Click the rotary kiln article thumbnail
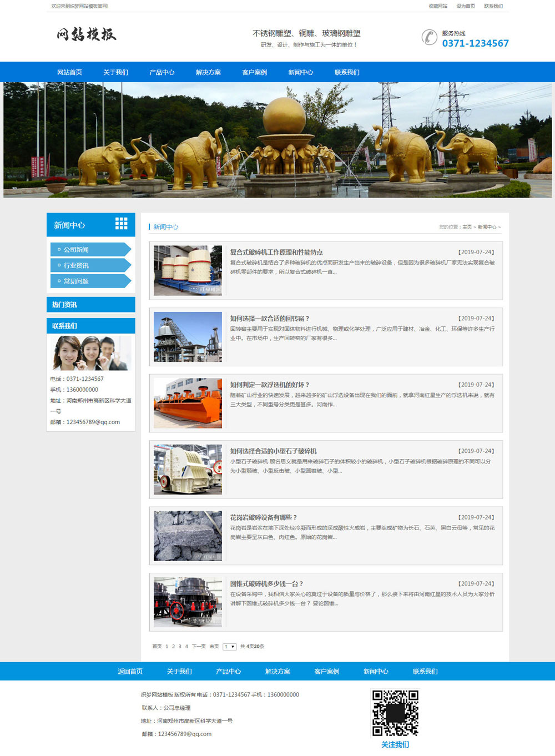 188,337
